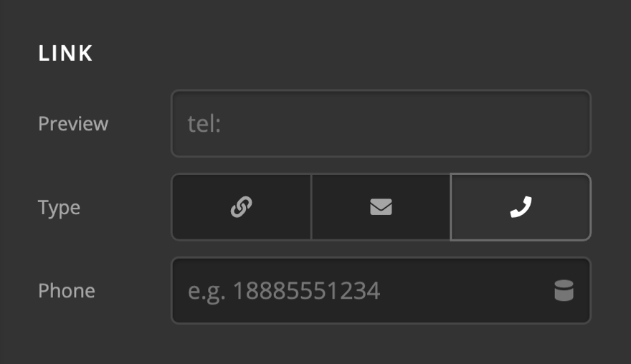631x364 pixels.
Task: Select the phone handset type icon
Action: [521, 207]
